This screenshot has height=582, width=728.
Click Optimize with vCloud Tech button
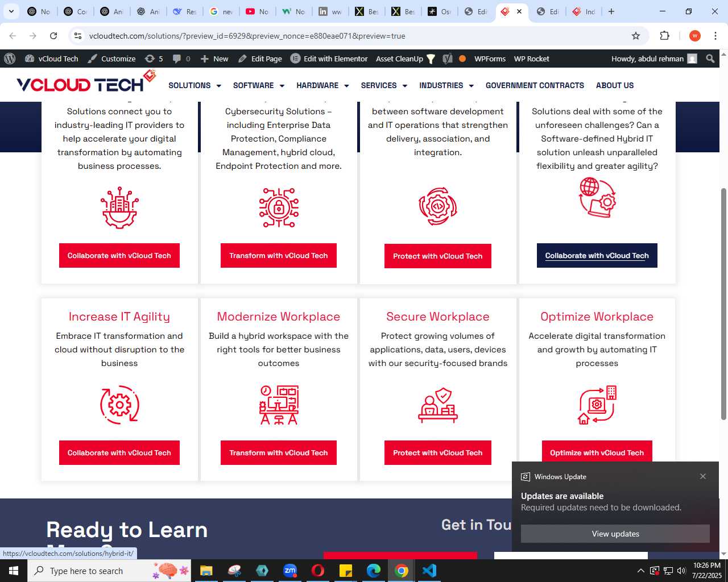pyautogui.click(x=597, y=452)
